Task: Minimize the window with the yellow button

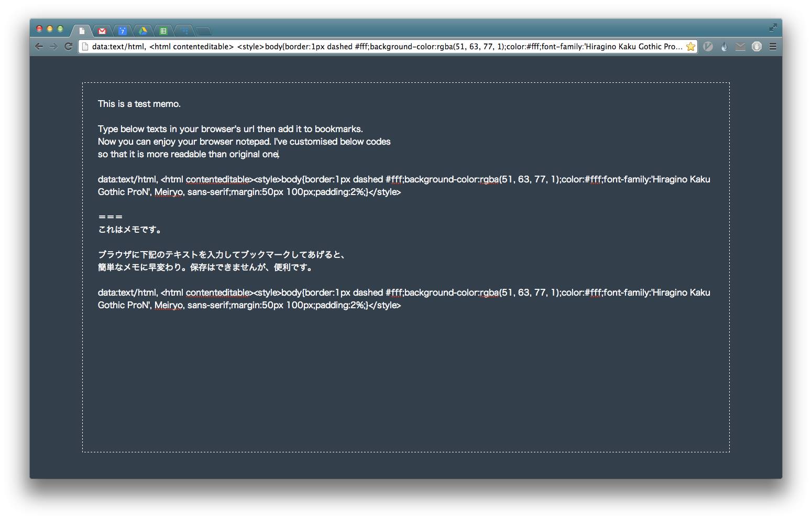Action: 50,29
